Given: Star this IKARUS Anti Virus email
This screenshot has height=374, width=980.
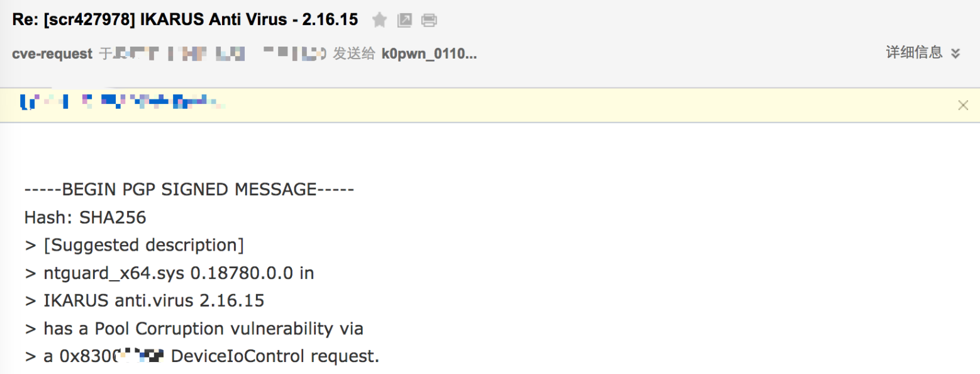Looking at the screenshot, I should click(379, 21).
